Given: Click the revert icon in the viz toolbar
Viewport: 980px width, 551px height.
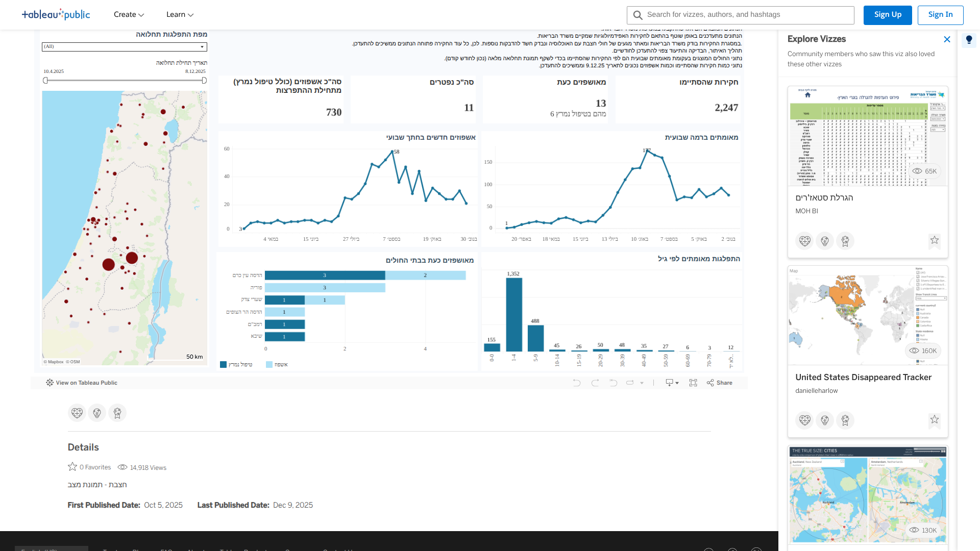Looking at the screenshot, I should coord(614,383).
